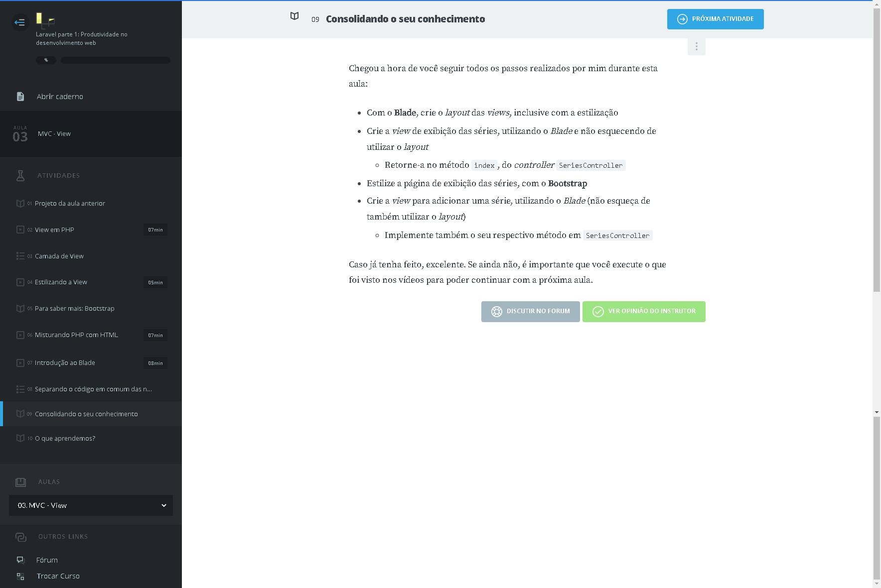Click the Fórum chat icon
Viewport: 881px width, 588px height.
20,560
